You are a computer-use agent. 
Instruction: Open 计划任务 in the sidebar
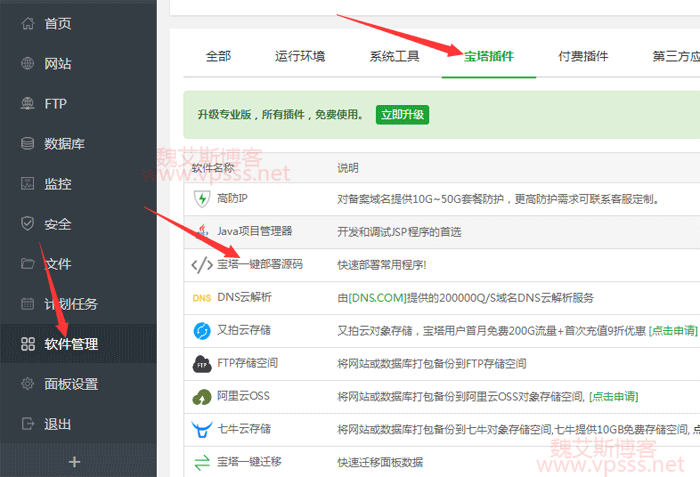(71, 304)
